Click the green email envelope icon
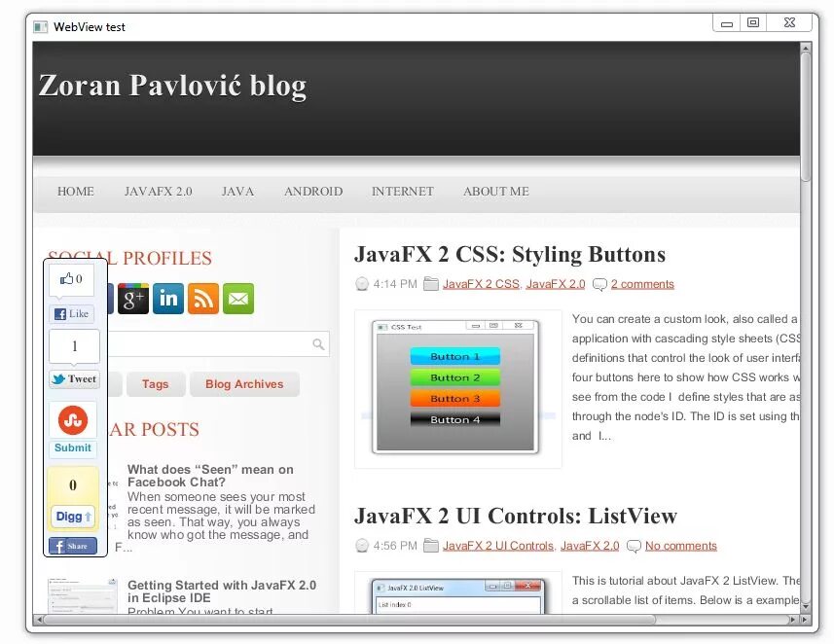Image resolution: width=834 pixels, height=644 pixels. tap(238, 299)
